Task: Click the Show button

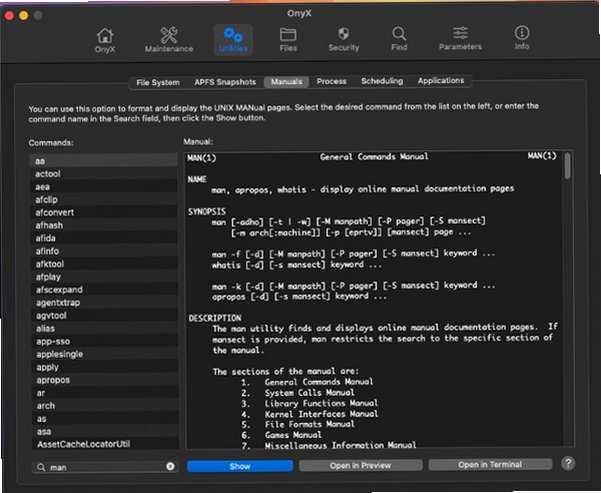Action: [x=240, y=466]
